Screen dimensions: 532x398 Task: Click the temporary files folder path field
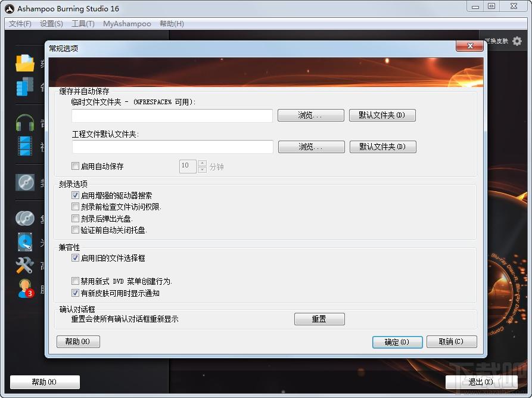[x=172, y=116]
